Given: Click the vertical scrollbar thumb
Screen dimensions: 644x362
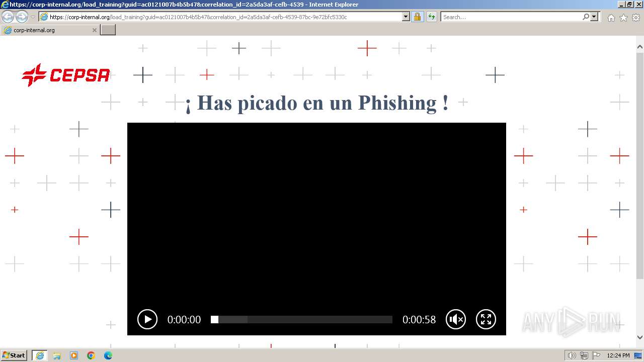Looking at the screenshot, I should pyautogui.click(x=640, y=166).
